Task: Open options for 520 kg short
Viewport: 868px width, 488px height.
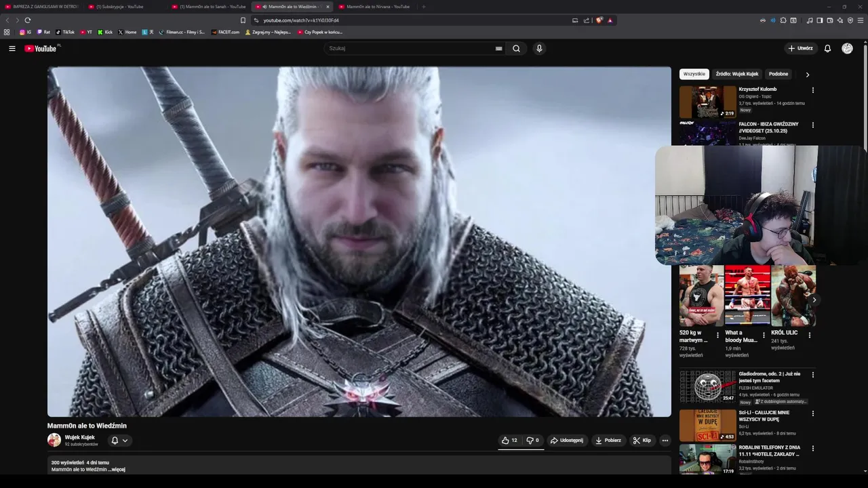Action: (x=717, y=335)
